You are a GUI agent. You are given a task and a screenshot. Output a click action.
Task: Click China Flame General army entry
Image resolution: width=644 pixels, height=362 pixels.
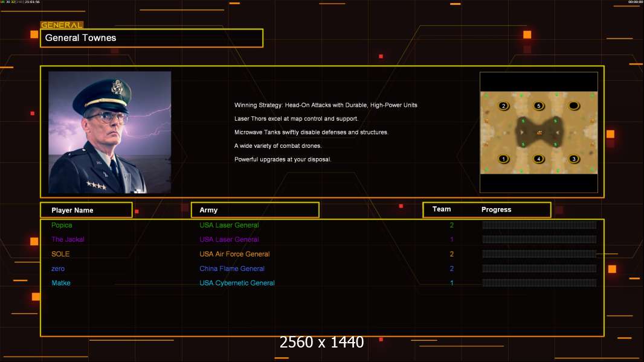232,268
